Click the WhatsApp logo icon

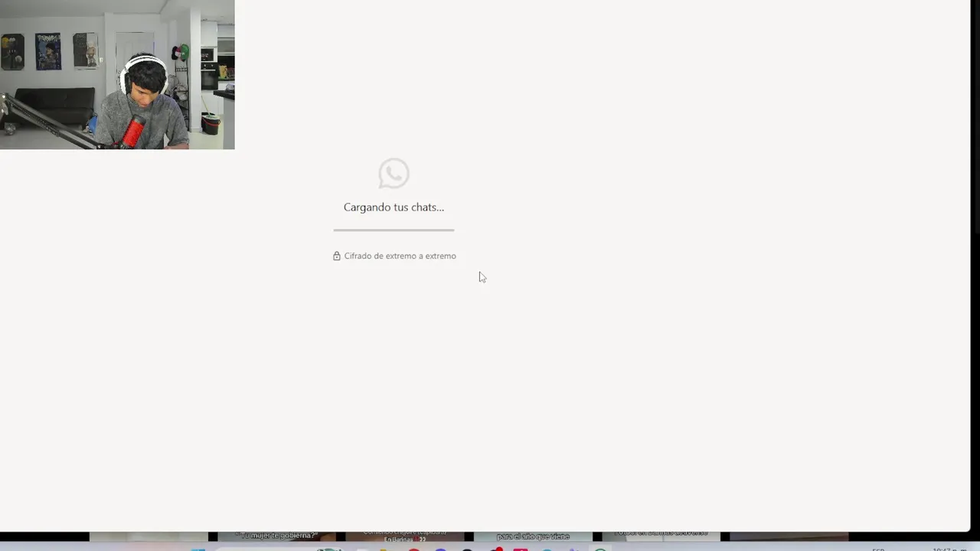tap(394, 174)
